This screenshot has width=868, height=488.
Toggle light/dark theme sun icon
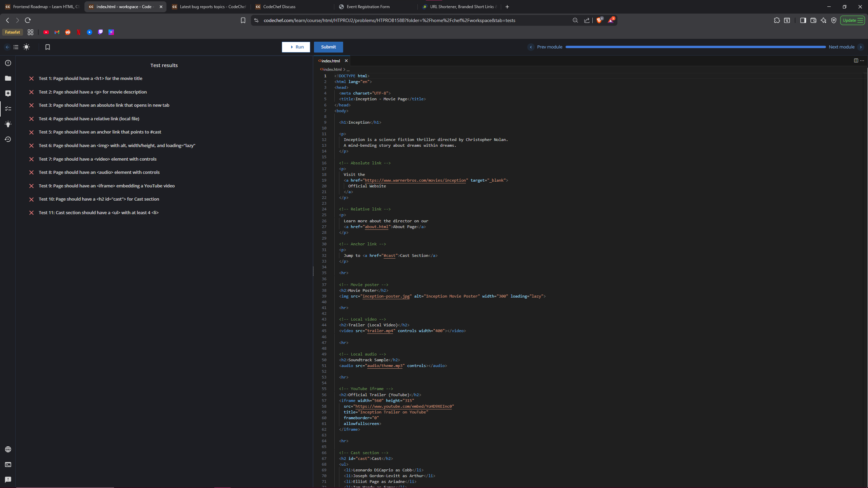click(x=26, y=47)
